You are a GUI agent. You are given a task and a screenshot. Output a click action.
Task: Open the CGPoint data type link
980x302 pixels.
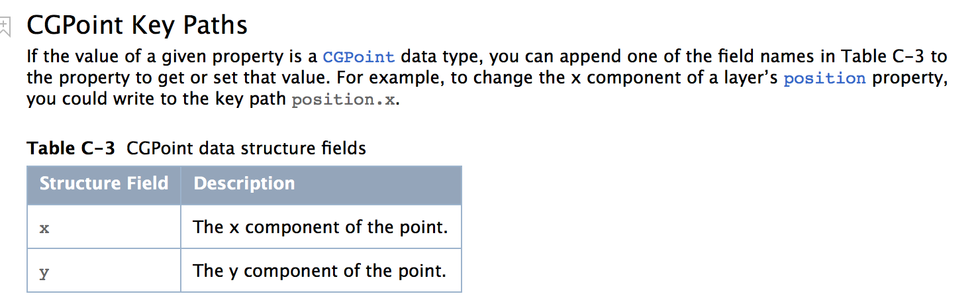358,57
